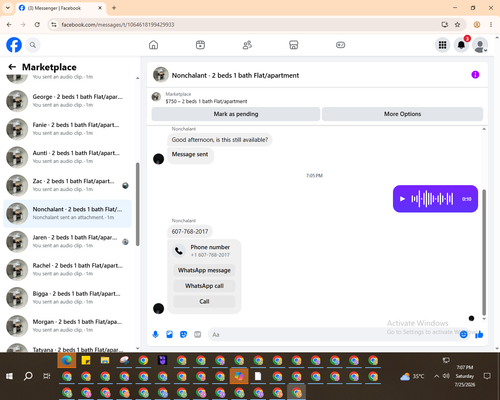Open More Options for the listing
The width and height of the screenshot is (500, 400).
click(x=402, y=114)
